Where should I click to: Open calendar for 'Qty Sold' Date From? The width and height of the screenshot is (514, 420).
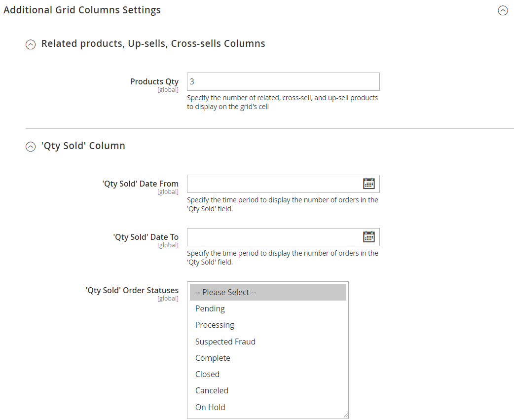coord(369,183)
